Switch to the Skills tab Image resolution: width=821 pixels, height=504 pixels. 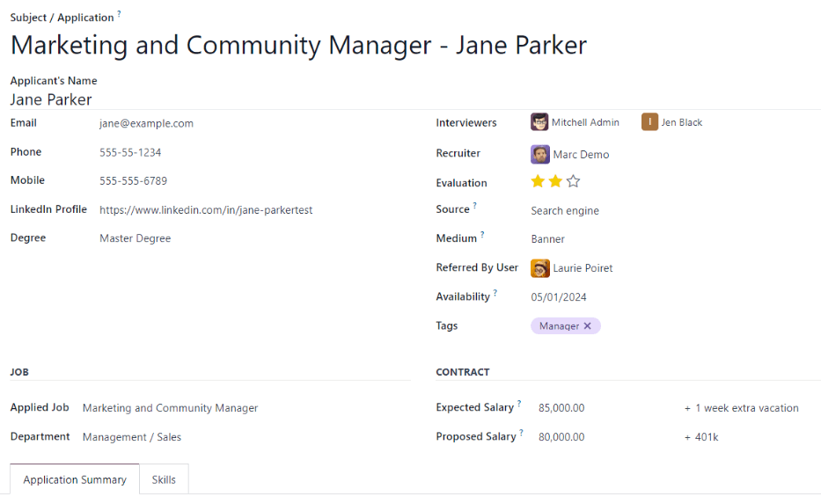coord(164,479)
